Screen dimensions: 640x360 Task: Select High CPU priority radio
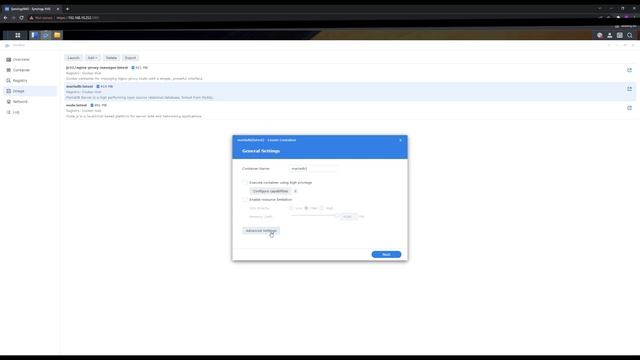[x=322, y=208]
